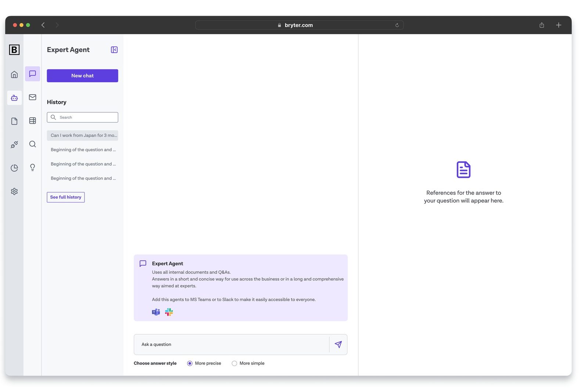Focus the Ask a question input
The image size is (588, 392).
pyautogui.click(x=232, y=345)
